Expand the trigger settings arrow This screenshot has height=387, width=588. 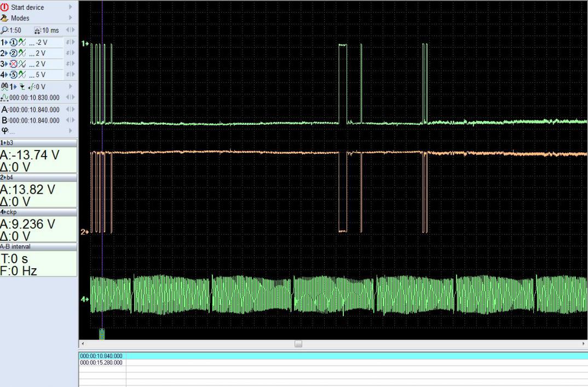pos(71,86)
